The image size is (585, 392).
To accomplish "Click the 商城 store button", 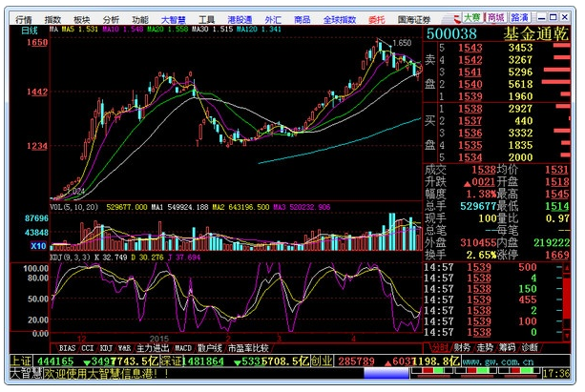I will tap(496, 17).
